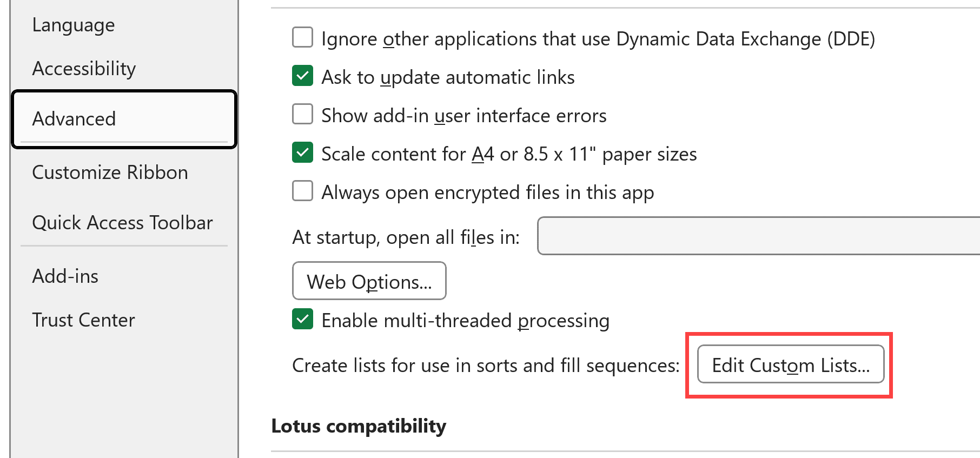Select the Accessibility category
980x458 pixels.
click(x=84, y=69)
